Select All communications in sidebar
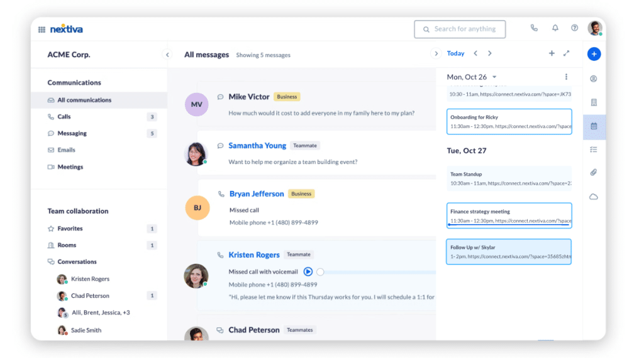Image resolution: width=644 pixels, height=358 pixels. pos(99,100)
